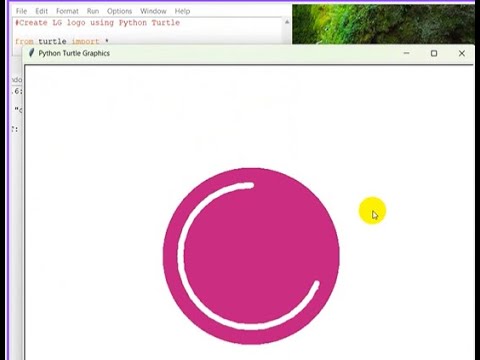Image resolution: width=480 pixels, height=360 pixels.
Task: Maximize the Python Turtle Graphics window
Action: click(434, 53)
